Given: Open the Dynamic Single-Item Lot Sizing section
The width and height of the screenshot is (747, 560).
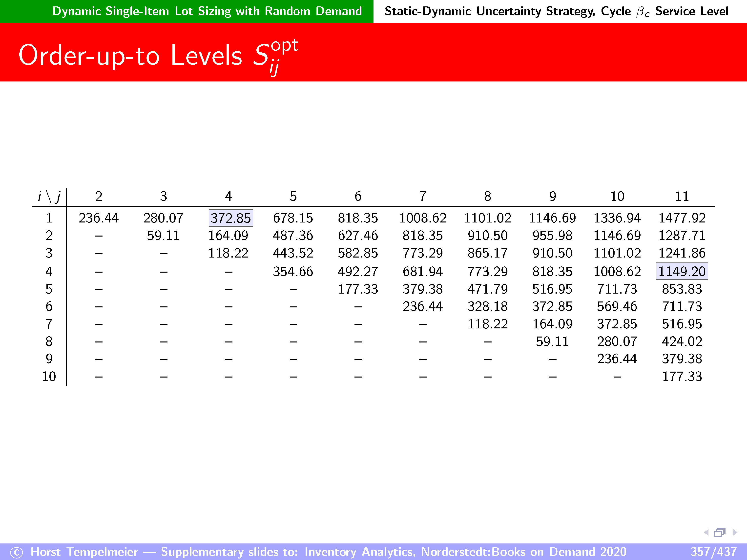Looking at the screenshot, I should 207,11.
